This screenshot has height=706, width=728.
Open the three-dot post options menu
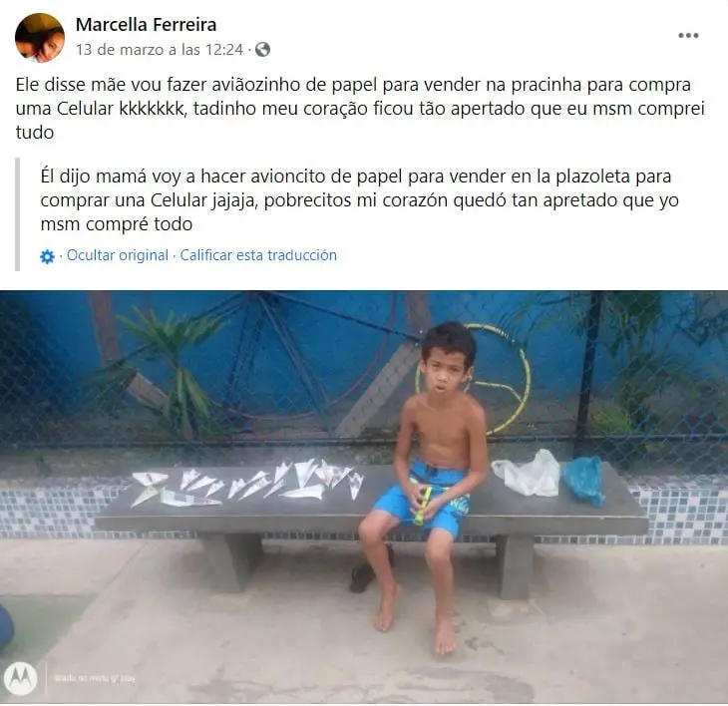(688, 35)
